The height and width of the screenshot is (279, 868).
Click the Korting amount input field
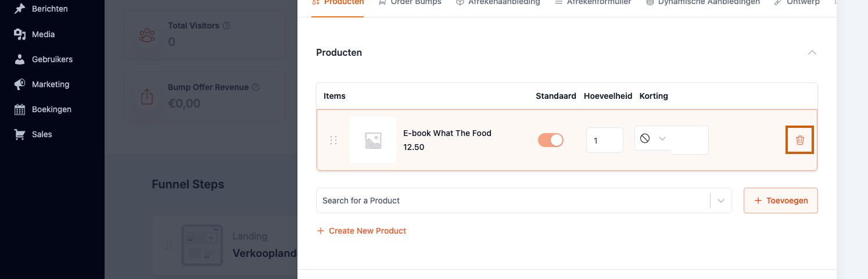(x=690, y=140)
